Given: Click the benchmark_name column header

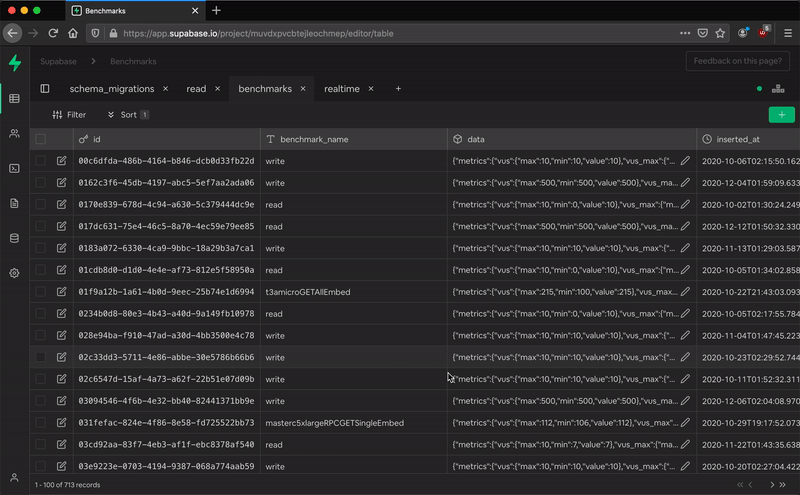Looking at the screenshot, I should coord(354,139).
